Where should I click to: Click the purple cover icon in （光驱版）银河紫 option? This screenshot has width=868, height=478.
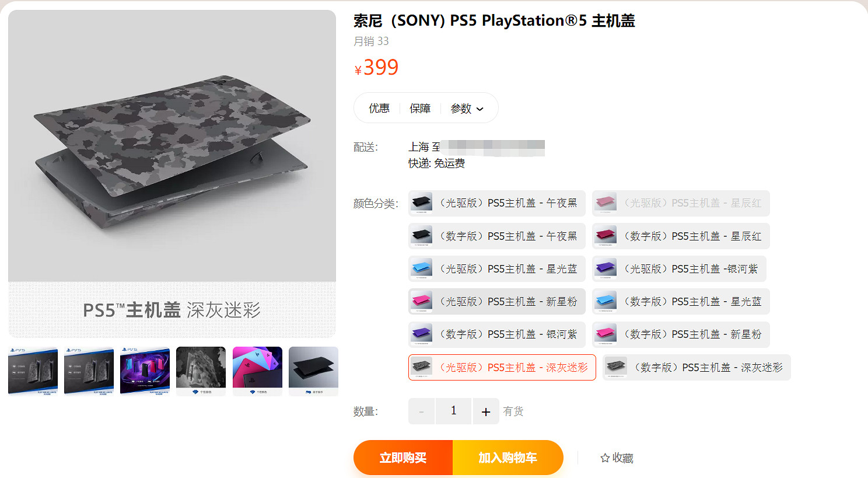(605, 268)
